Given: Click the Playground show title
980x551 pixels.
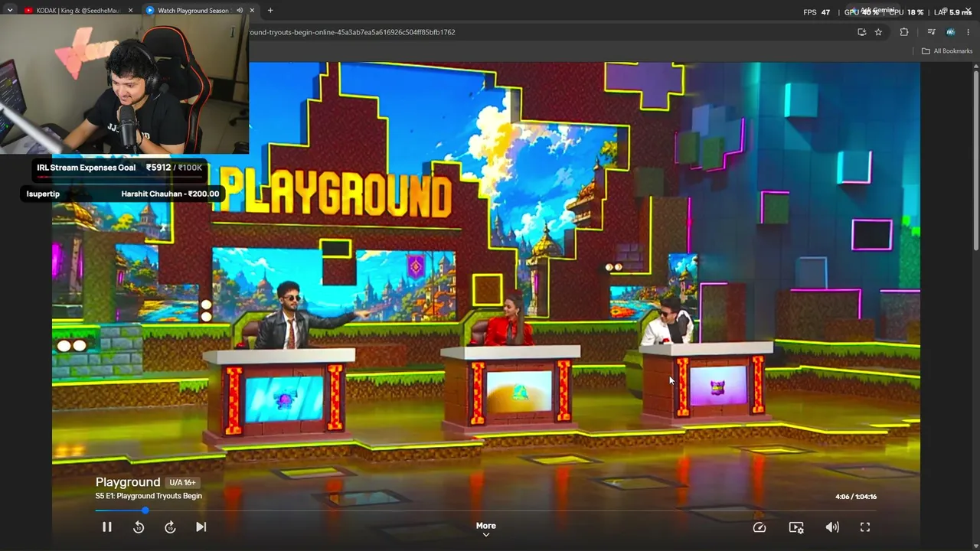Looking at the screenshot, I should point(128,482).
